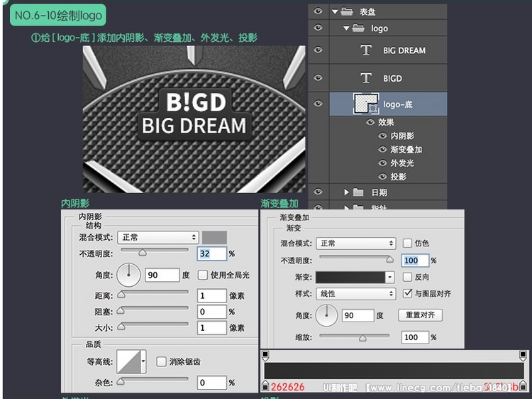The image size is (532, 399).
Task: Click the 日期 group folder icon
Action: (x=358, y=192)
